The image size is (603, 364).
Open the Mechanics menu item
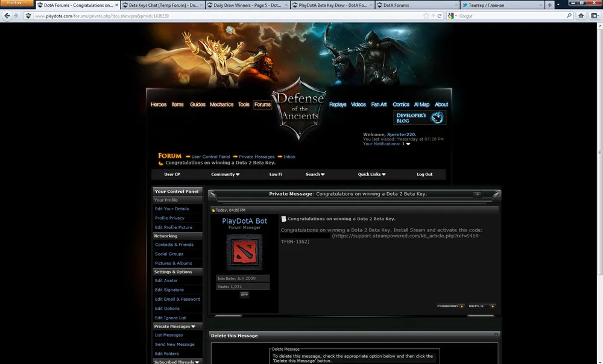pyautogui.click(x=221, y=104)
